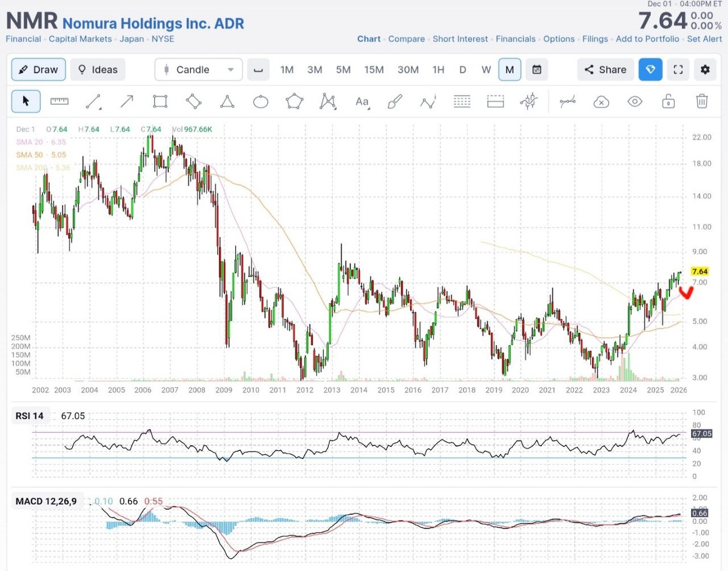Viewport: 728px width, 571px height.
Task: Click the MACD 12,26,9 indicator label
Action: (47, 501)
